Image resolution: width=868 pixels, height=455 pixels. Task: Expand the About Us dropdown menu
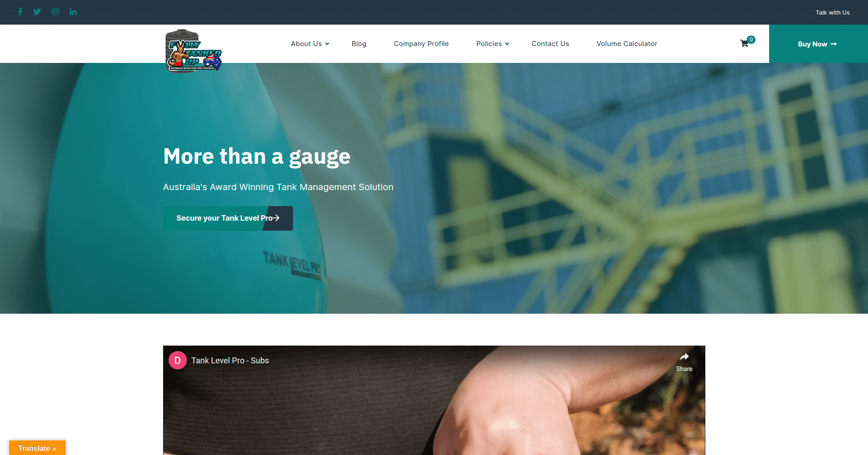point(310,44)
